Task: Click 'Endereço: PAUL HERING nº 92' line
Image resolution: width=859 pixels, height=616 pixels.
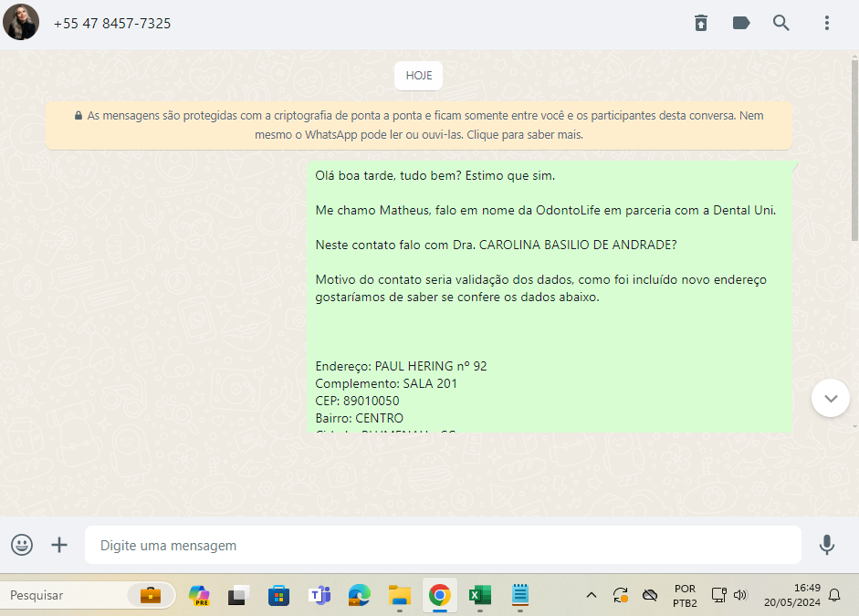Action: tap(401, 366)
